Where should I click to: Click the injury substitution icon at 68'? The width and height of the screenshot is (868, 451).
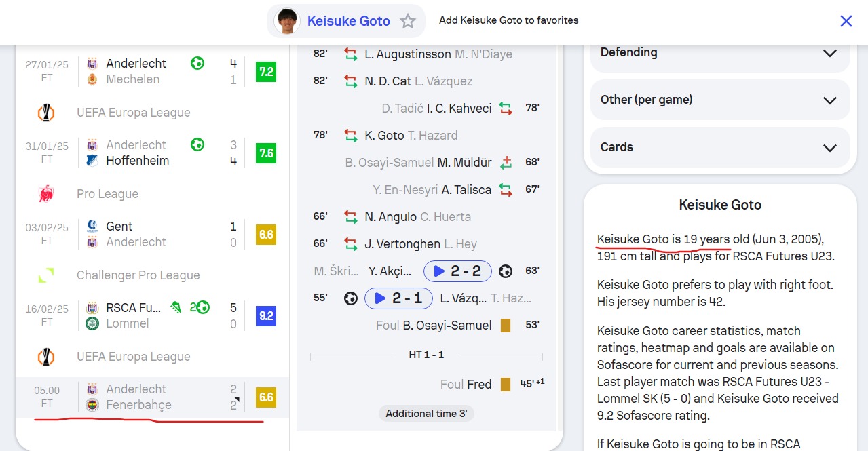506,163
